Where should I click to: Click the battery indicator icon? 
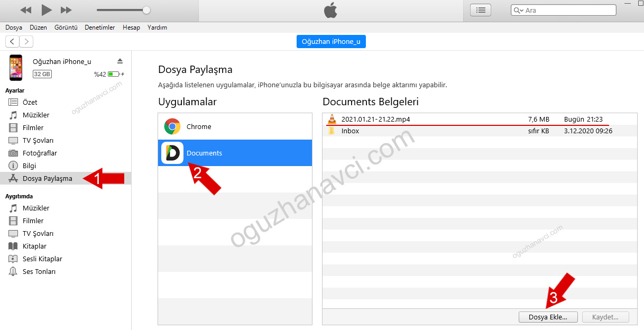(114, 75)
